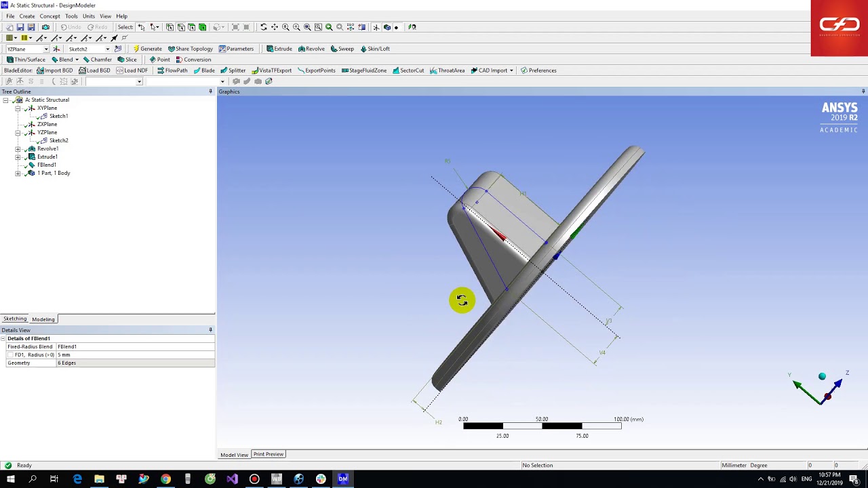Expand the Extrude1 tree node
The height and width of the screenshot is (488, 868).
pos(18,157)
